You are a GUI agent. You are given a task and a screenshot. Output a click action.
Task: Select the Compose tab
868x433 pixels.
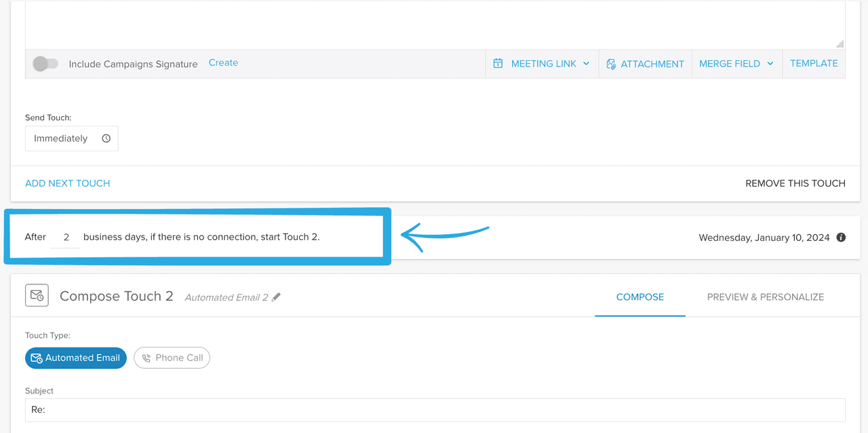[x=639, y=297]
